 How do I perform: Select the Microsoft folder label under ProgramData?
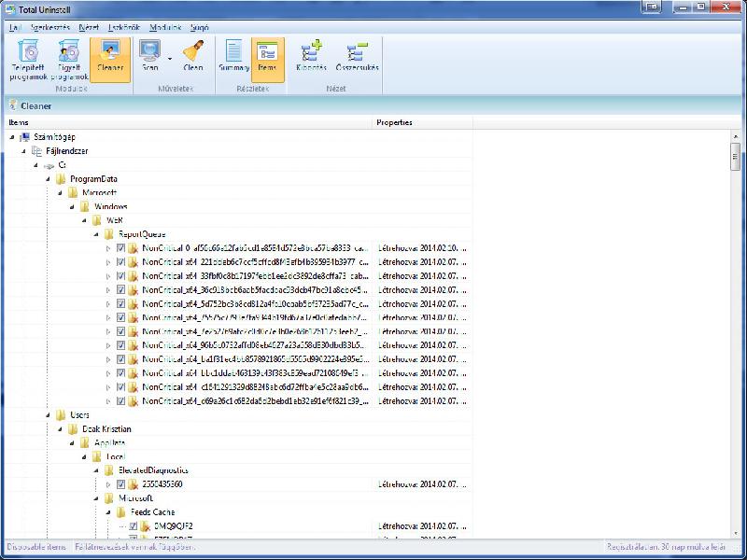(x=100, y=193)
